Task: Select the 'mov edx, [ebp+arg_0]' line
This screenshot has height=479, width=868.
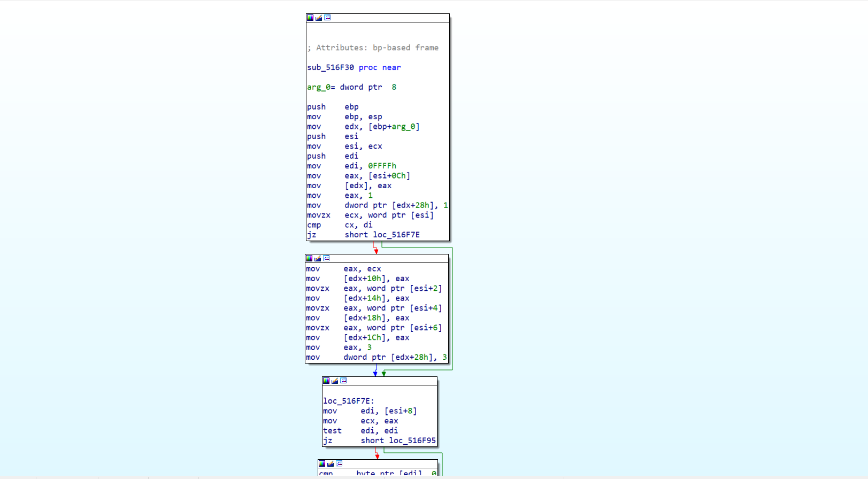Action: tap(363, 127)
